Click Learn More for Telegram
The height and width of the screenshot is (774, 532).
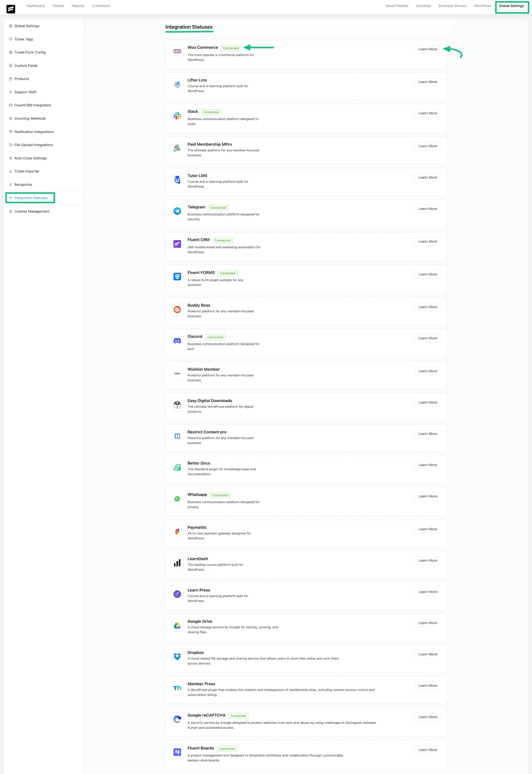(x=428, y=209)
